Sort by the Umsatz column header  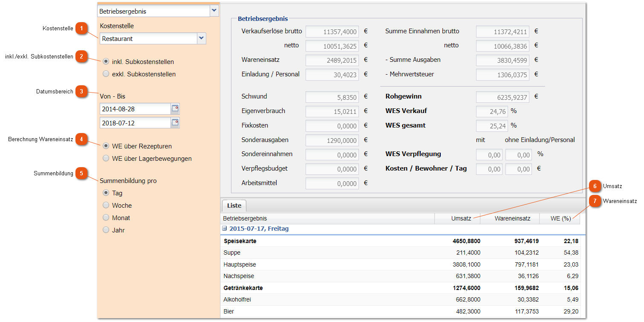pyautogui.click(x=457, y=218)
